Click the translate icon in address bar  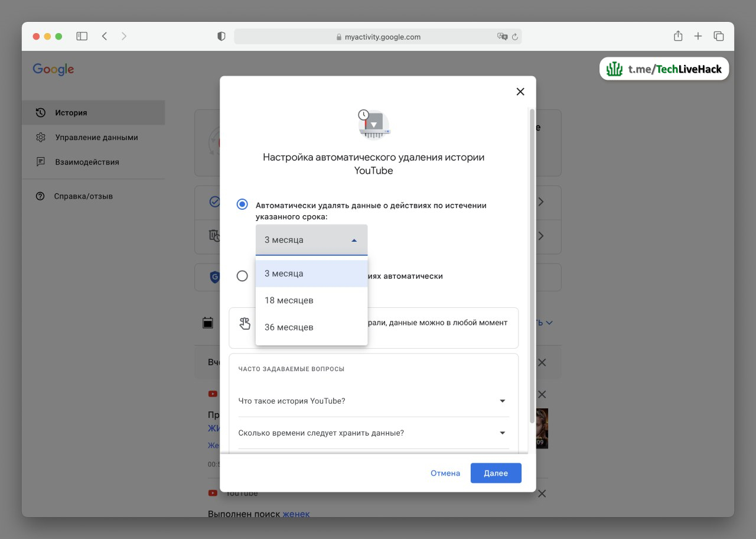pyautogui.click(x=503, y=37)
